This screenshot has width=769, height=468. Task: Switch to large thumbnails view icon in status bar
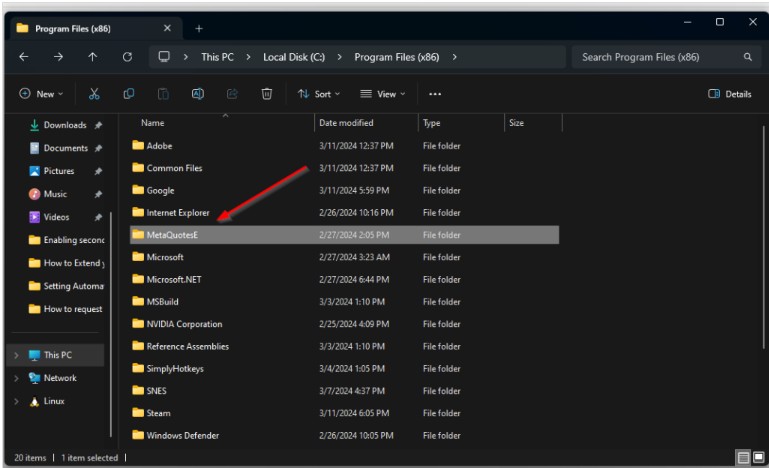point(759,457)
